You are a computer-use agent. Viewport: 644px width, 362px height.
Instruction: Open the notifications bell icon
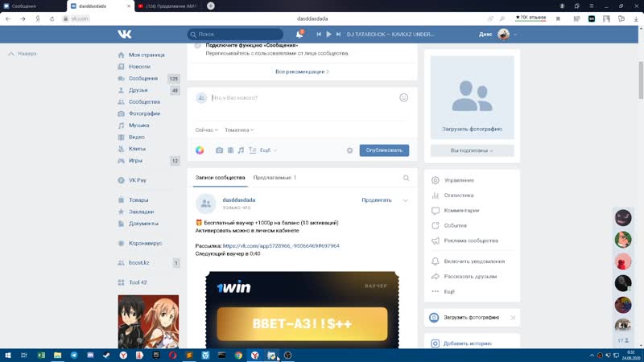pyautogui.click(x=299, y=35)
